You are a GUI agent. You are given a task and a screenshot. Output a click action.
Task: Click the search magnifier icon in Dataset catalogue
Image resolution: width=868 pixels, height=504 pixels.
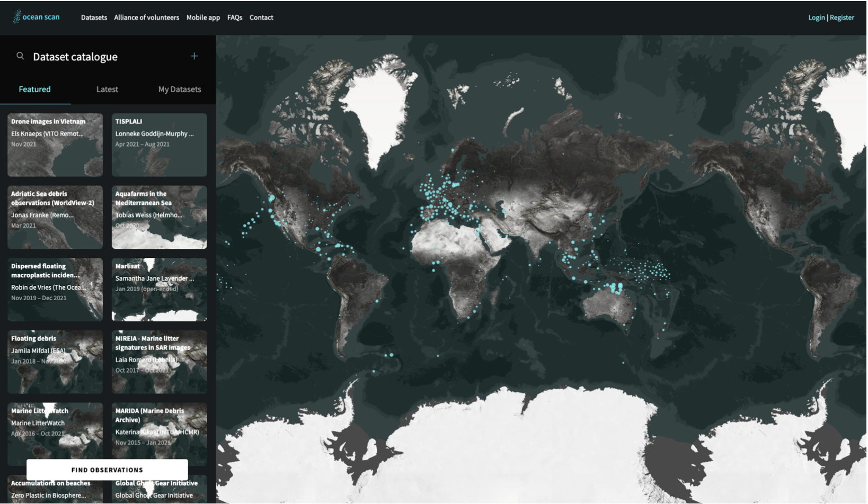(20, 56)
